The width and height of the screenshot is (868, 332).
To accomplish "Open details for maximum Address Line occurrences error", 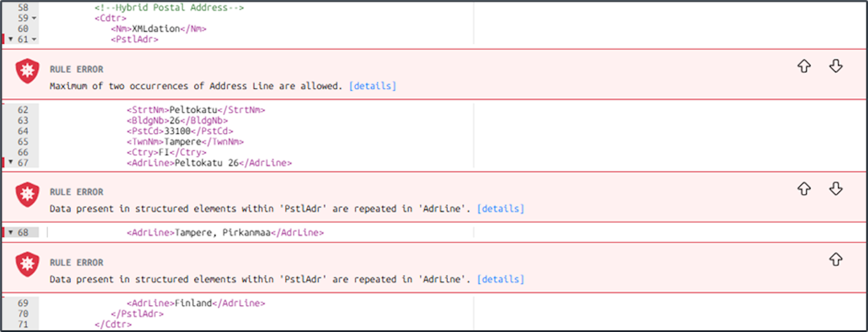I will 372,86.
